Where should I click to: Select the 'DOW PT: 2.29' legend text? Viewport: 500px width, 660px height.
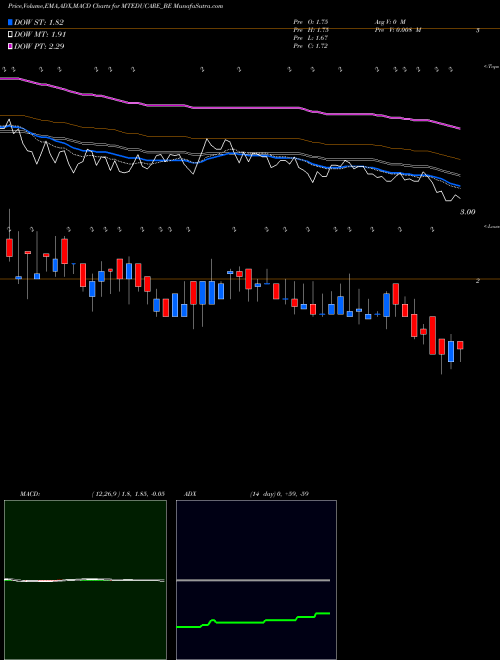[39, 46]
